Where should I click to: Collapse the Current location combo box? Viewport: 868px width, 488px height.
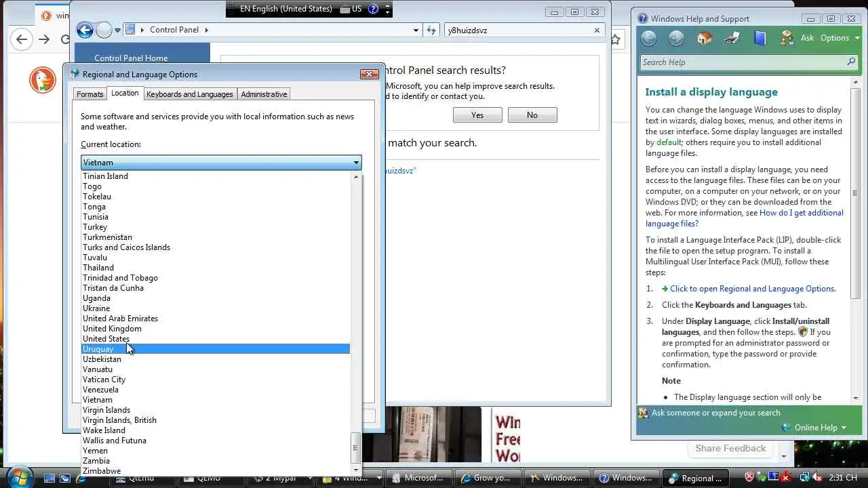click(356, 163)
